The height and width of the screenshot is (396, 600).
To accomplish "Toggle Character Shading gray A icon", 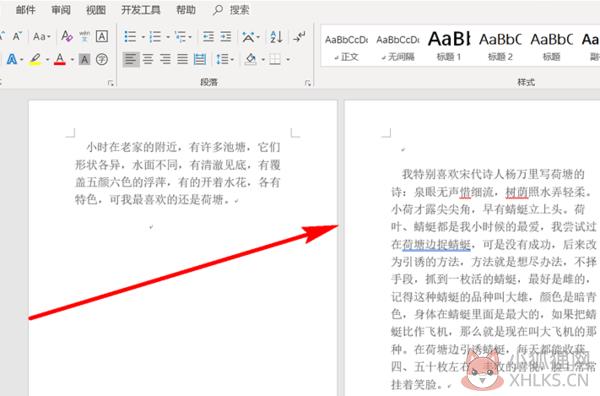I will (x=84, y=59).
